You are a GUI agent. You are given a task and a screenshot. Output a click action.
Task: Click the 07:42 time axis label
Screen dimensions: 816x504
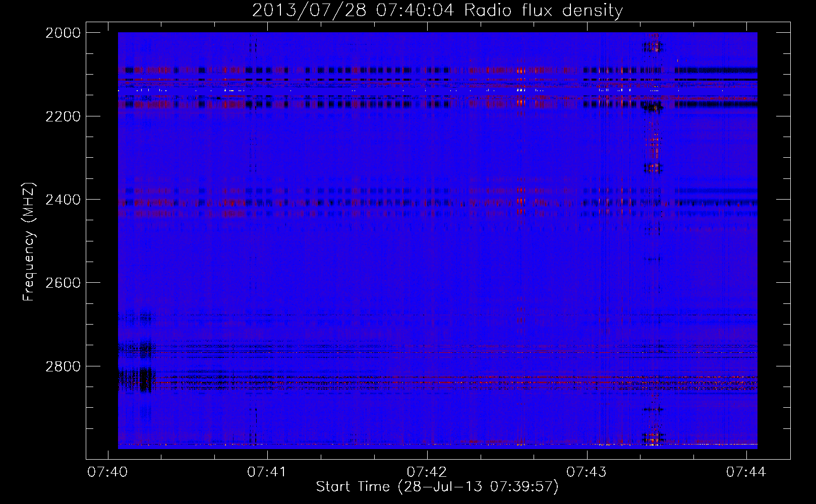(x=427, y=472)
